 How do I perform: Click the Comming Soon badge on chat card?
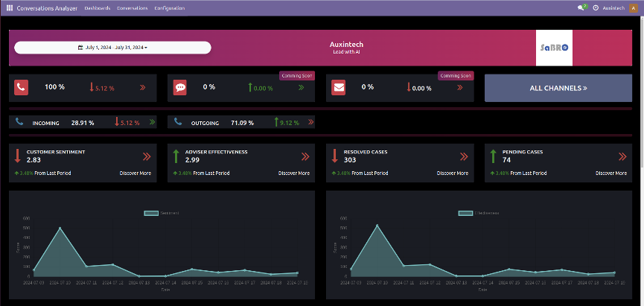click(297, 76)
